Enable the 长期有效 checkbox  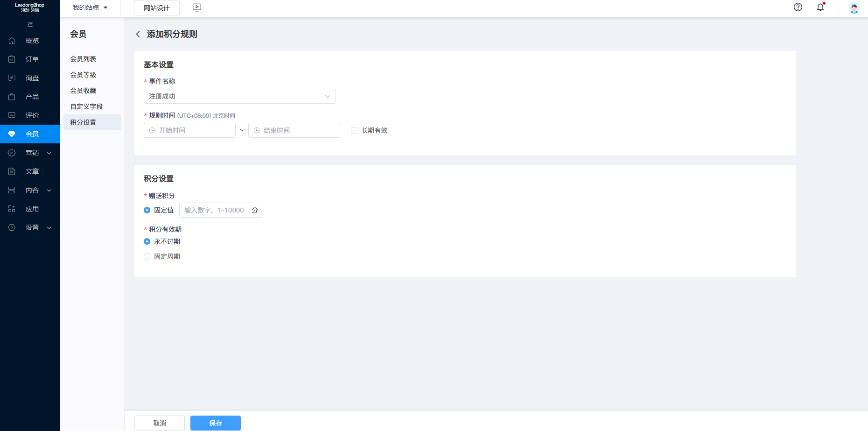tap(354, 130)
